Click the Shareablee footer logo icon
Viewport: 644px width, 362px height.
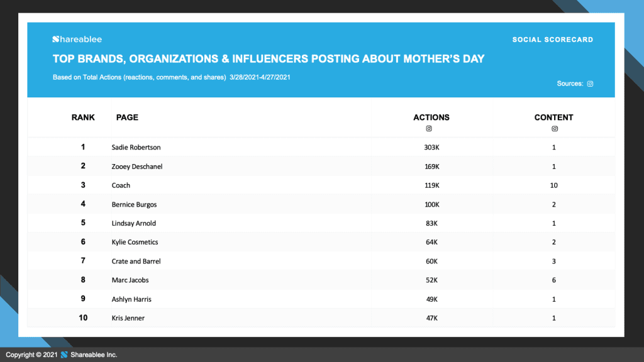tap(64, 355)
